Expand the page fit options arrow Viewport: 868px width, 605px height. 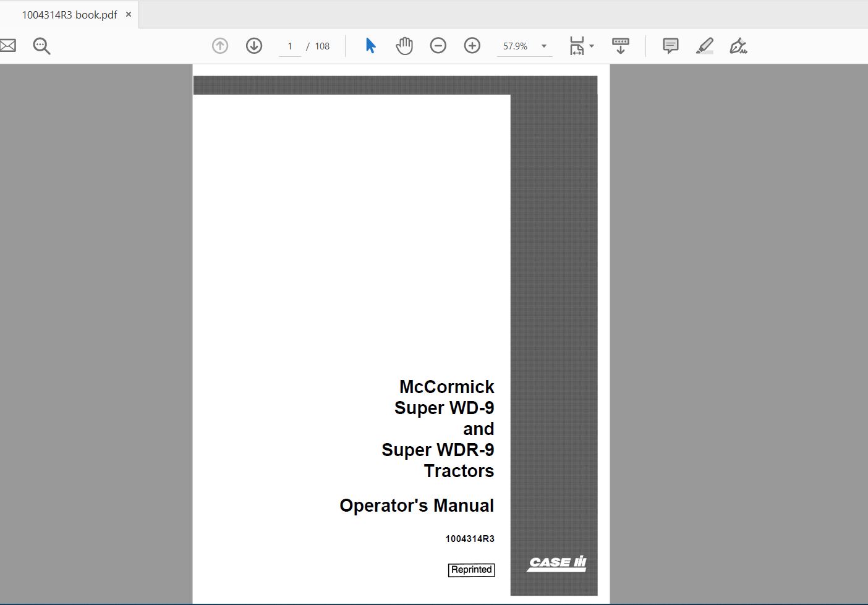click(x=592, y=46)
